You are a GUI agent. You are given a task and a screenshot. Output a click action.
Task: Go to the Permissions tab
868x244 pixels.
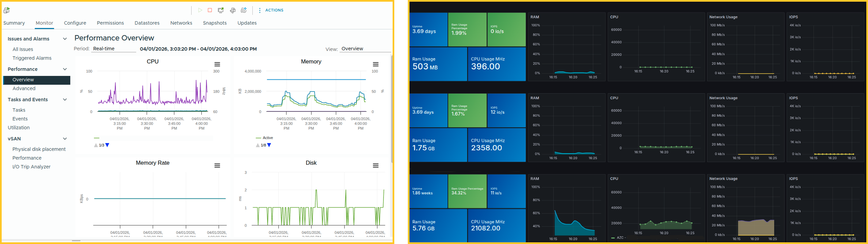click(110, 23)
